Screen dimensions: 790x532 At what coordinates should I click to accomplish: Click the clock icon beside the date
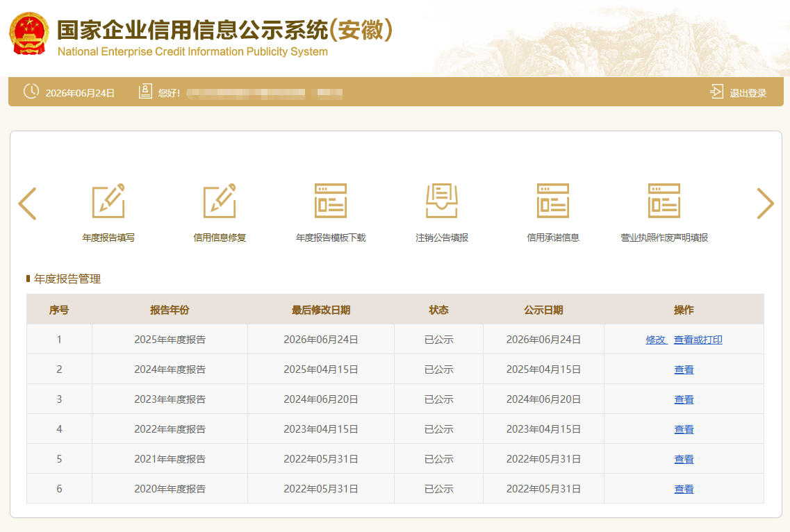(x=31, y=91)
